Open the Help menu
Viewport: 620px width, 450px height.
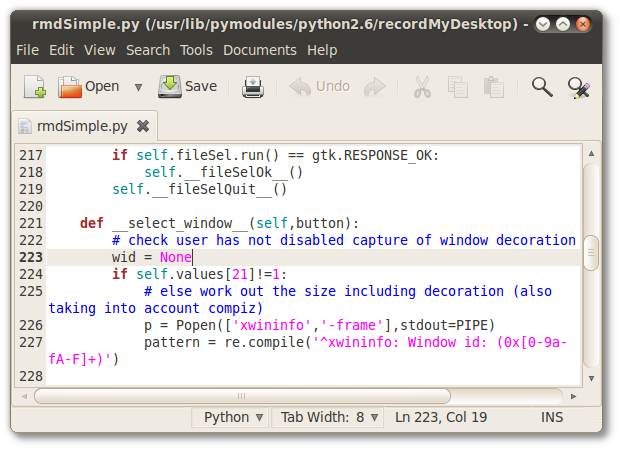(x=322, y=50)
